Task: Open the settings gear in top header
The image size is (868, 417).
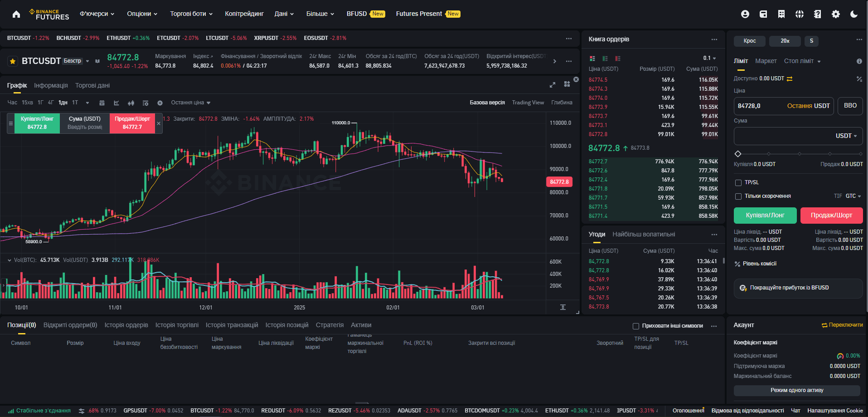Action: click(x=836, y=14)
